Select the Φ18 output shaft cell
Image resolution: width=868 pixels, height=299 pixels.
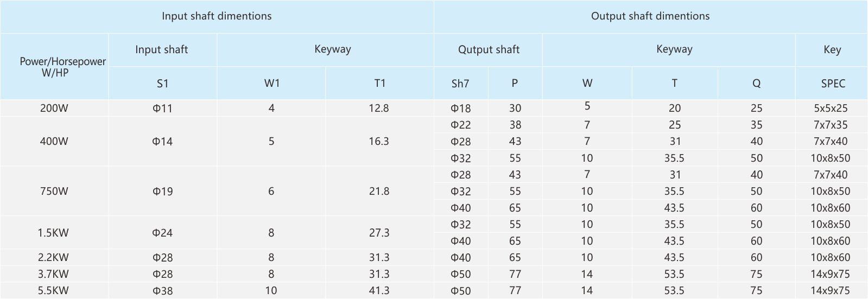point(460,108)
